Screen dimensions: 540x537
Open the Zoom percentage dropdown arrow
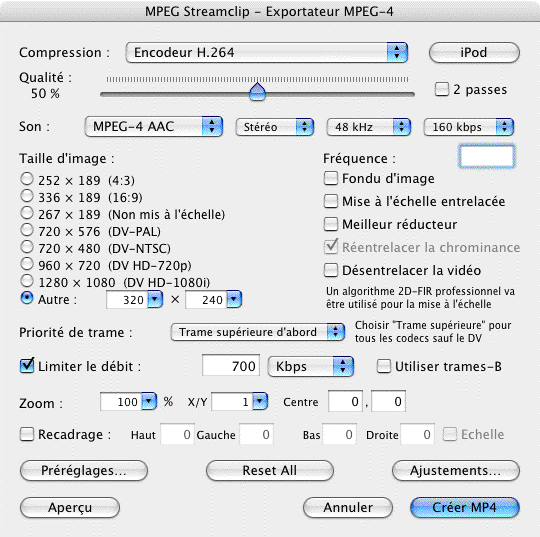(149, 401)
